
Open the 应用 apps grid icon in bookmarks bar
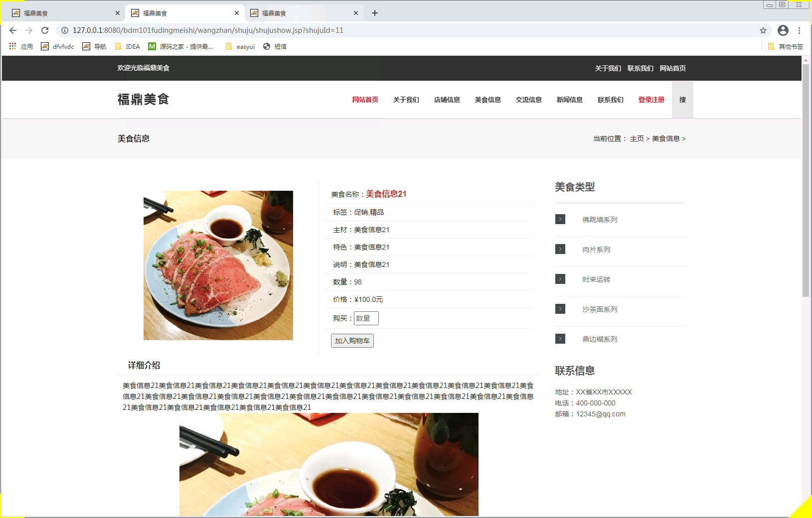[13, 46]
